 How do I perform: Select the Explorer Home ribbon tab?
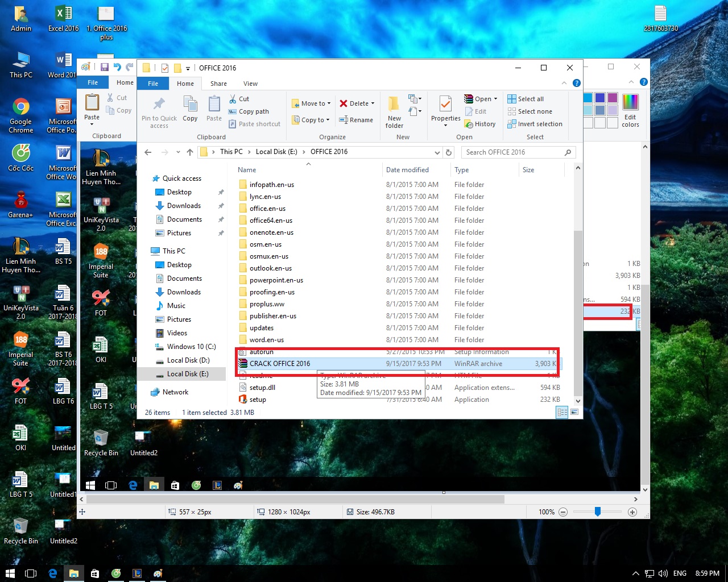[x=185, y=84]
